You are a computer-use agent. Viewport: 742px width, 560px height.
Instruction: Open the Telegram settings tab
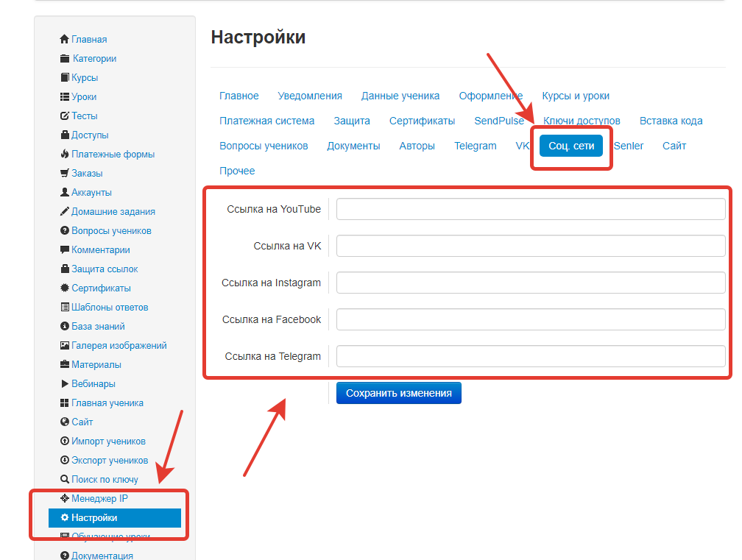point(476,146)
